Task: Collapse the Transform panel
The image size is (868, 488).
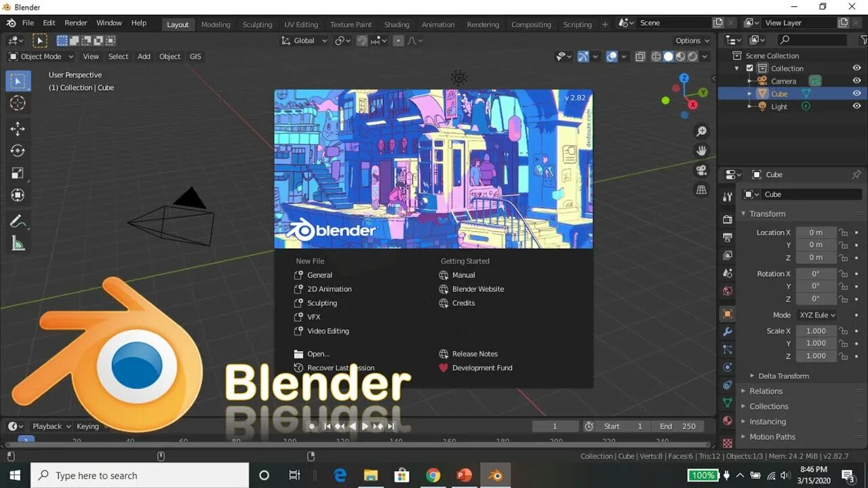Action: click(x=767, y=213)
